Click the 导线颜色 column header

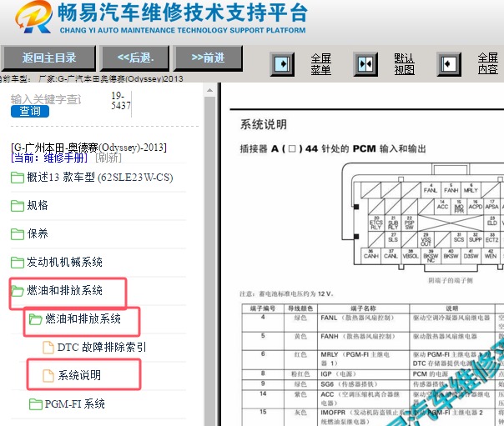point(300,308)
